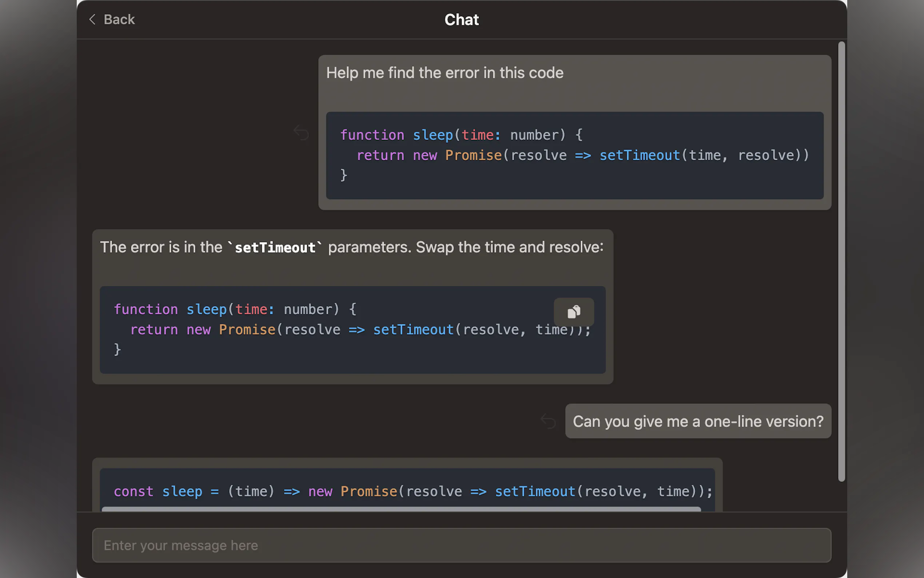
Task: Click the reply arrow beside the first code message
Action: 301,132
